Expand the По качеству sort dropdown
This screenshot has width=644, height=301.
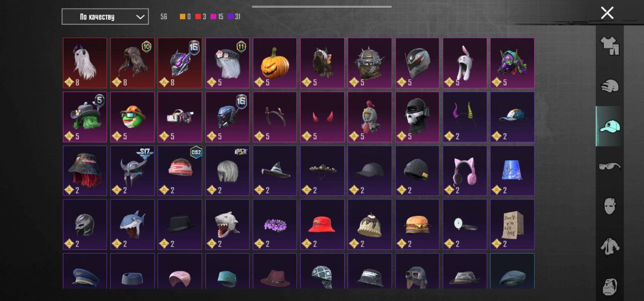105,17
